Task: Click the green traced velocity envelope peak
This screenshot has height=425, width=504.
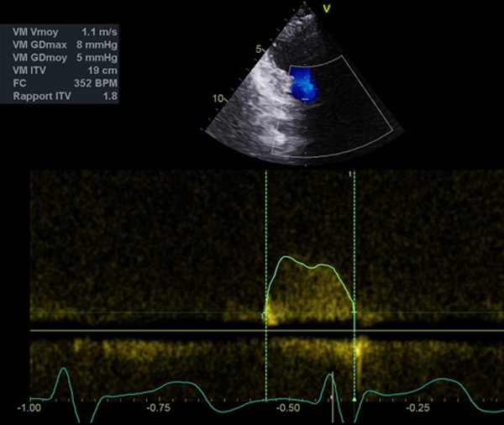Action: pos(286,257)
